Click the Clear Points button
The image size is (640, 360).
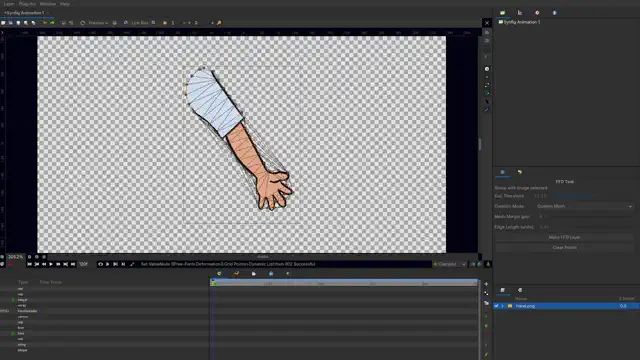[x=564, y=247]
